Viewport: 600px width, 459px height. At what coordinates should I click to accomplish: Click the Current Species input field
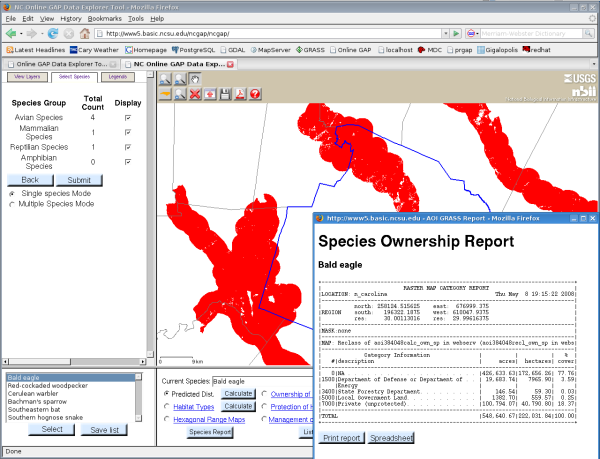coord(262,381)
